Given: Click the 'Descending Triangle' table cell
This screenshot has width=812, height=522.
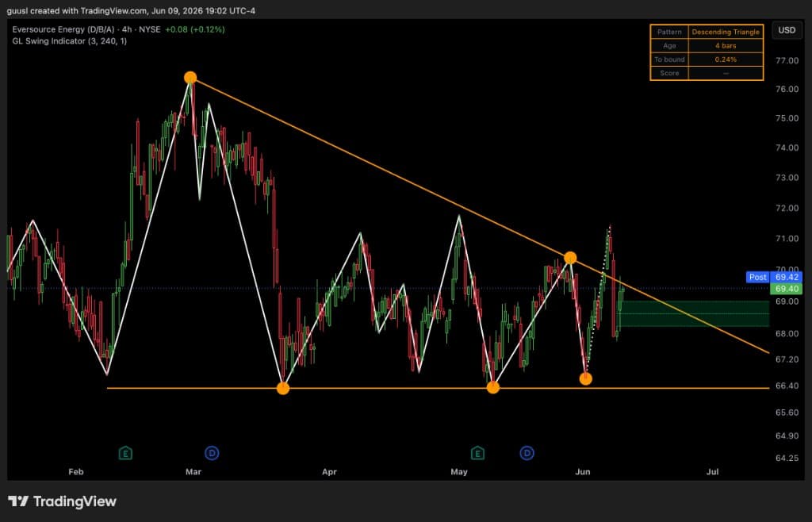Looking at the screenshot, I should 726,32.
